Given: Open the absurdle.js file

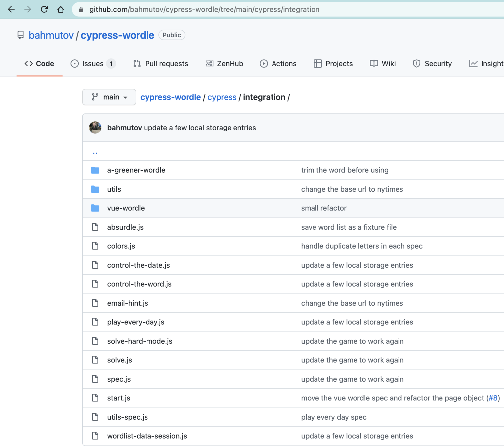Looking at the screenshot, I should 125,227.
